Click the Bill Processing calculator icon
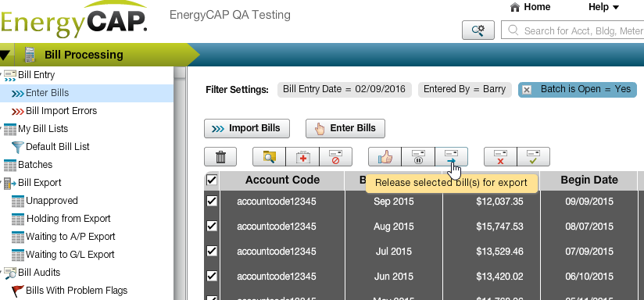This screenshot has width=644, height=300. (29, 55)
